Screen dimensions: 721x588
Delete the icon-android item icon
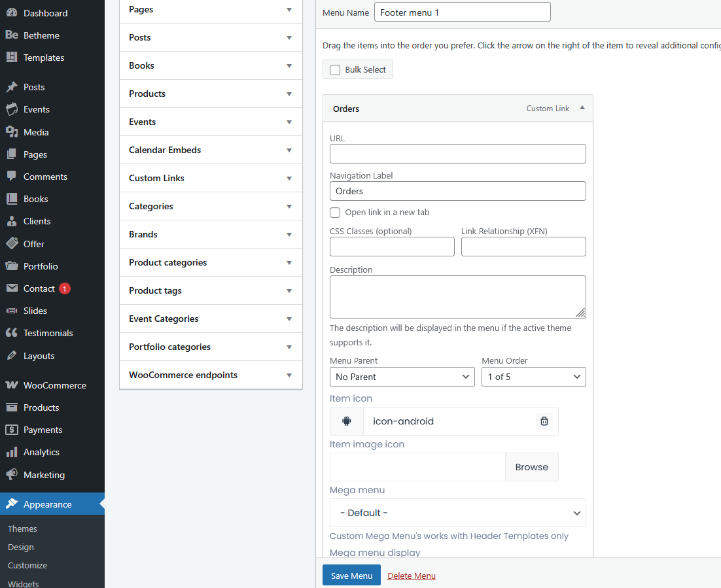coord(544,421)
